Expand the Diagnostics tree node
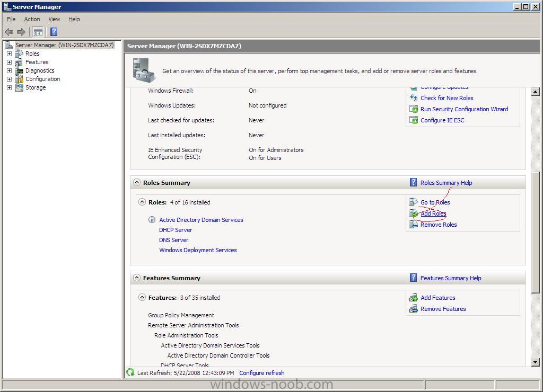The height and width of the screenshot is (392, 543). pos(10,70)
